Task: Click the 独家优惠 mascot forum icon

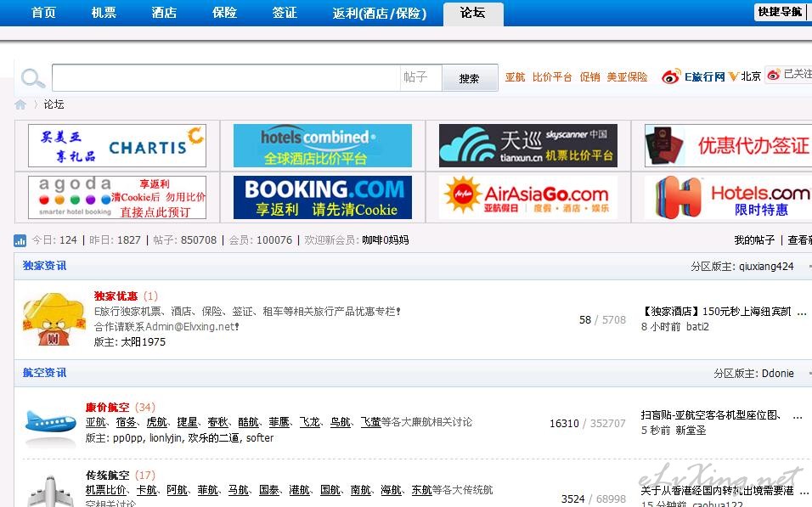Action: point(54,319)
